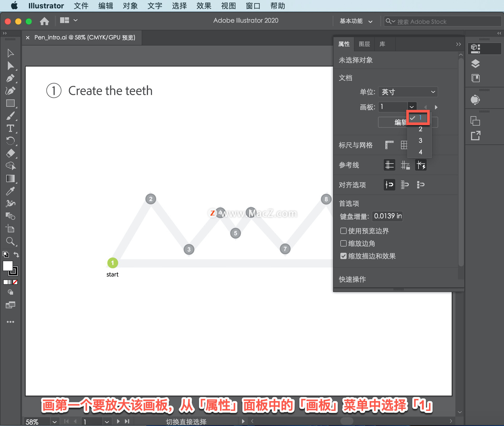Click next artboard arrow beside 画板 field
Screen dimensions: 504x426
[x=436, y=107]
